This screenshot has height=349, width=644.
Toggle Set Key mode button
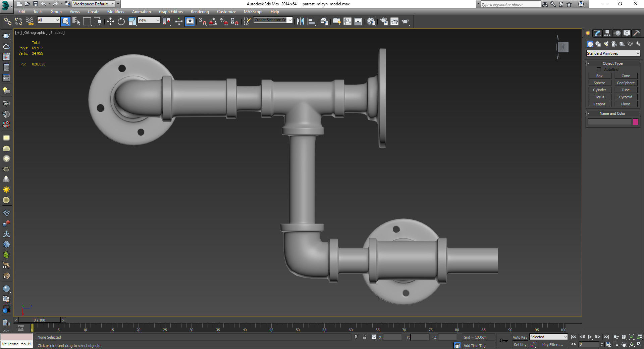pos(520,345)
